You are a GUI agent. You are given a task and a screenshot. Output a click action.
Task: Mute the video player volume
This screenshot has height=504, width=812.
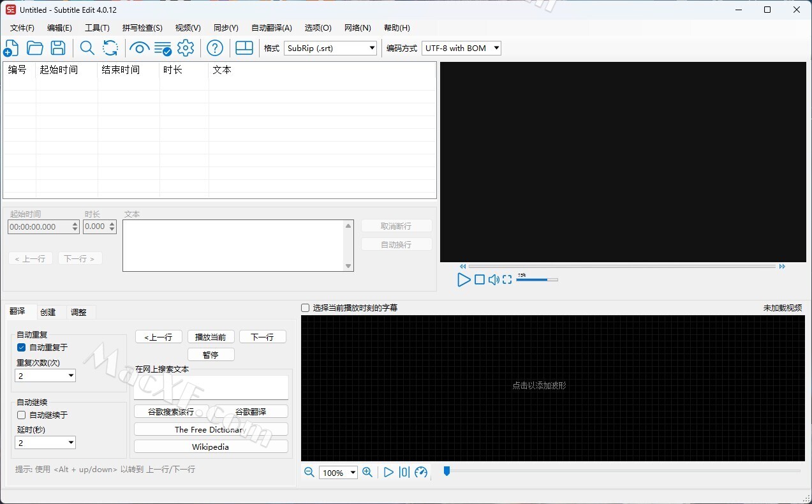[x=494, y=279]
